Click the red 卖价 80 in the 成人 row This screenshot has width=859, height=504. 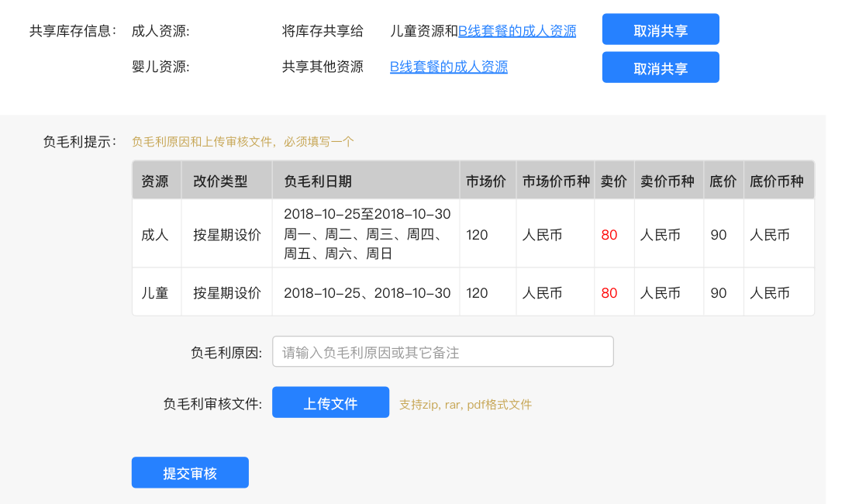coord(609,234)
